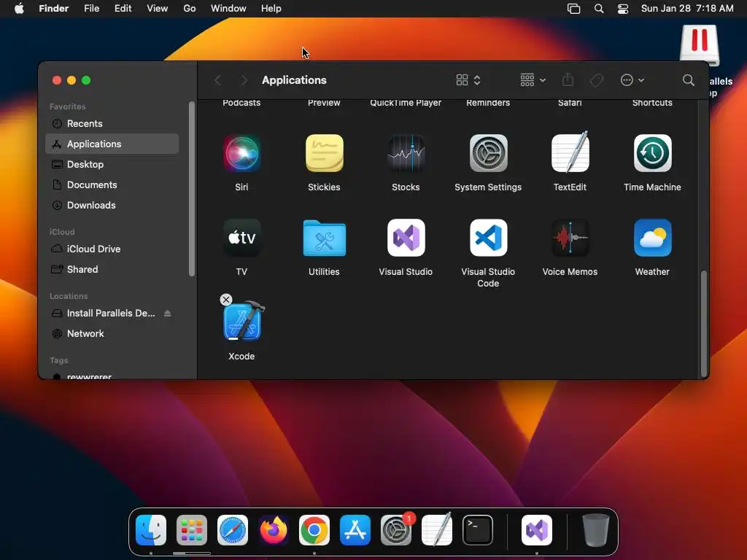Open the Help menu
This screenshot has height=560, width=747.
(x=271, y=9)
